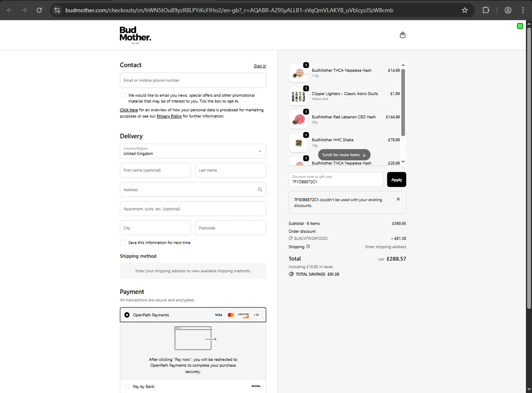This screenshot has width=532, height=393.
Task: Click the HHC Shake product thumbnail
Action: pyautogui.click(x=298, y=143)
